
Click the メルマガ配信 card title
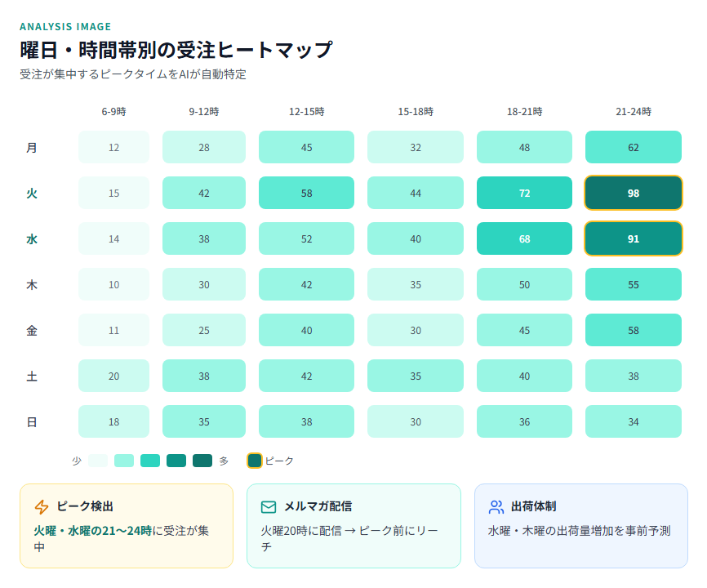point(318,506)
